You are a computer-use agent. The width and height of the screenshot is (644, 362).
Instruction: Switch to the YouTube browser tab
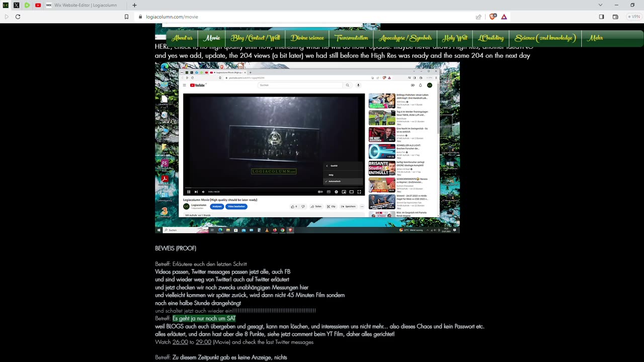[x=38, y=5]
